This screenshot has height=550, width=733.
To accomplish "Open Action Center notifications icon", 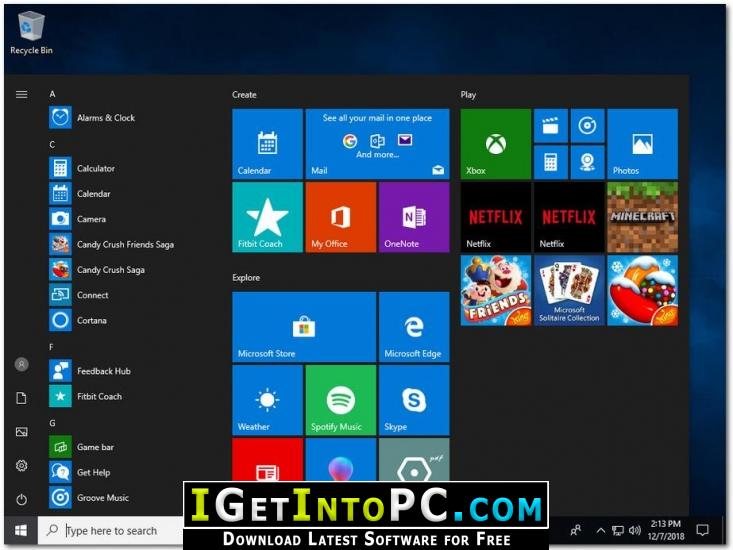I will (702, 530).
